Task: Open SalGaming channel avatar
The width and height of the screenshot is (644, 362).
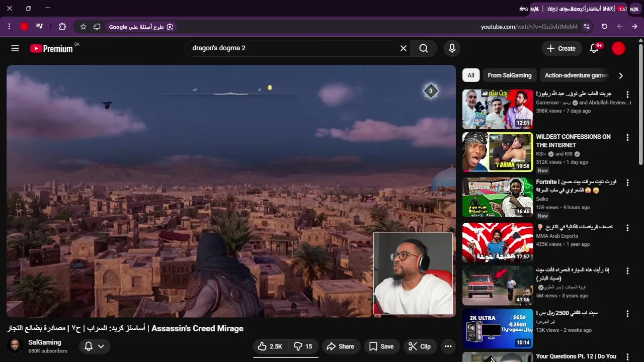Action: pos(16,346)
